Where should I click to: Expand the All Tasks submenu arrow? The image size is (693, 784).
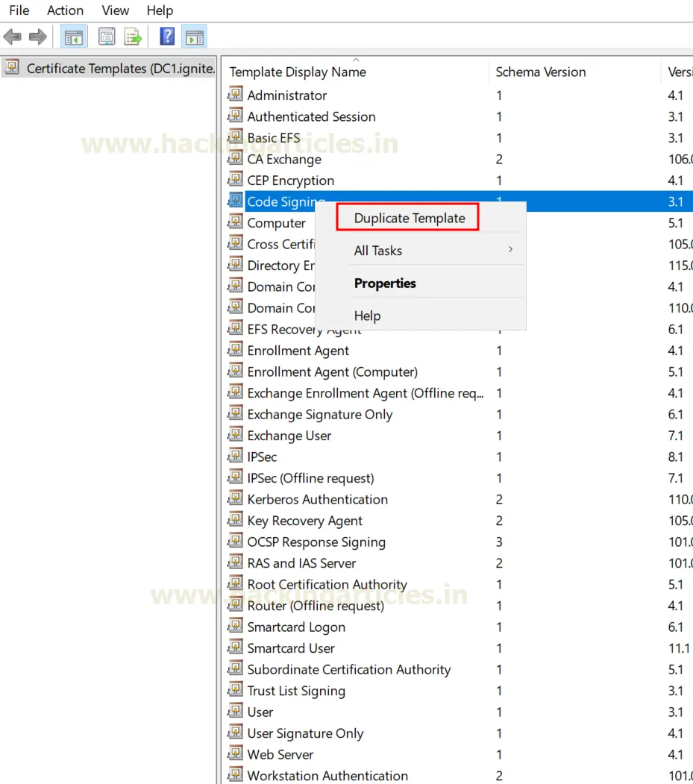pos(510,250)
